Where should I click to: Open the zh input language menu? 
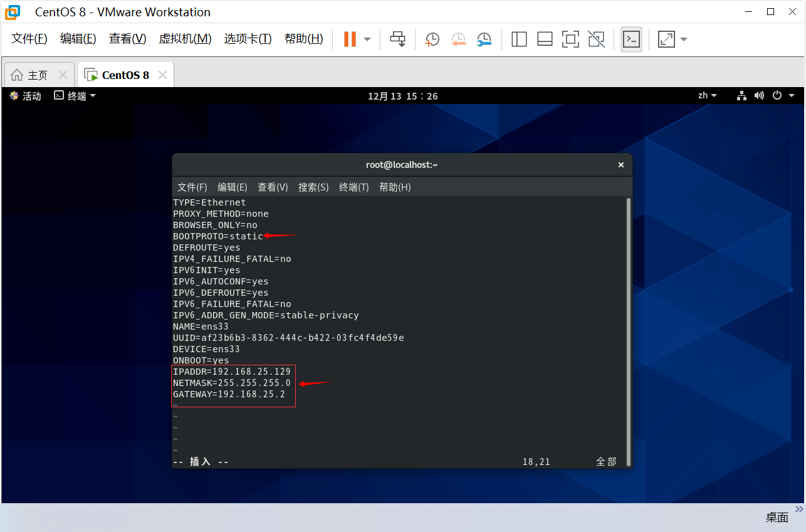coord(709,96)
